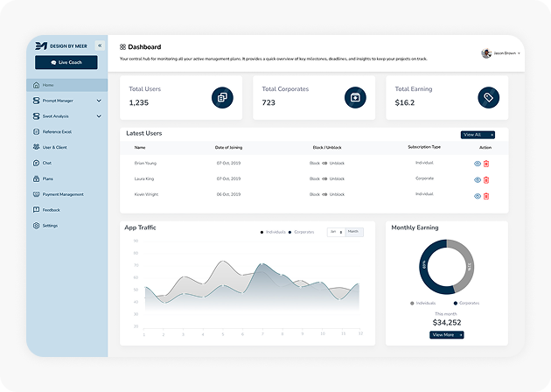Collapse the sidebar with double-chevron icon

pos(100,45)
